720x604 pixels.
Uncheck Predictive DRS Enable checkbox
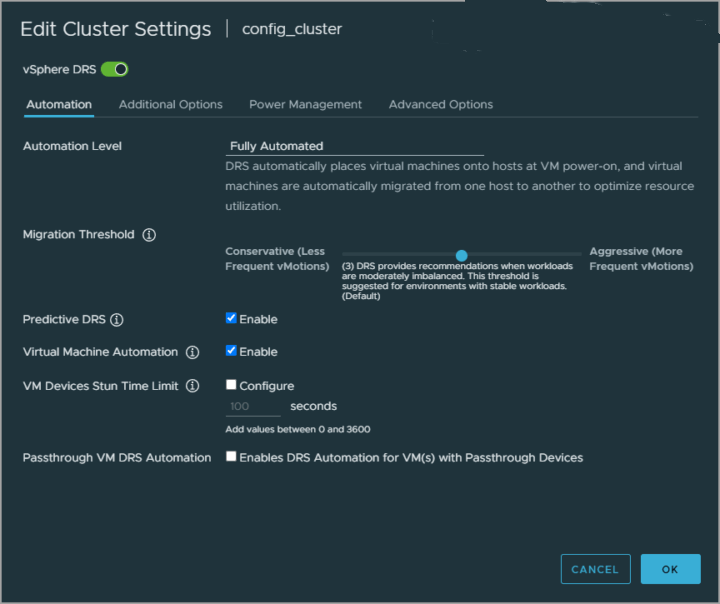coord(231,318)
